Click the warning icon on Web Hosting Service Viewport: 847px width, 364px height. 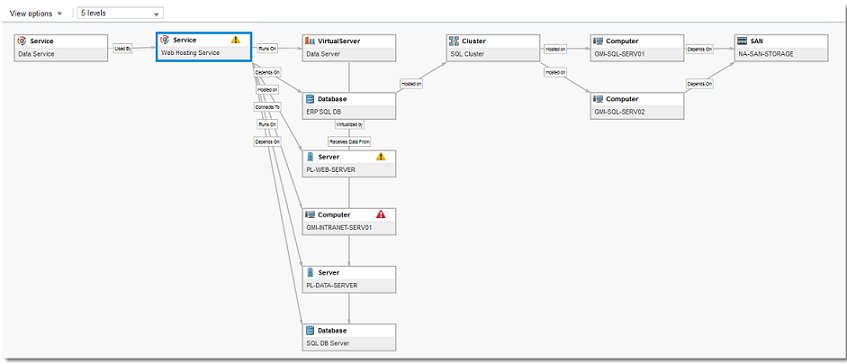tap(236, 39)
